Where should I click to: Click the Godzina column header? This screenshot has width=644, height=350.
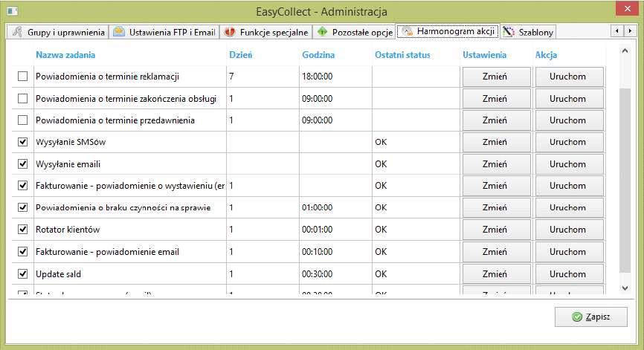coord(318,55)
